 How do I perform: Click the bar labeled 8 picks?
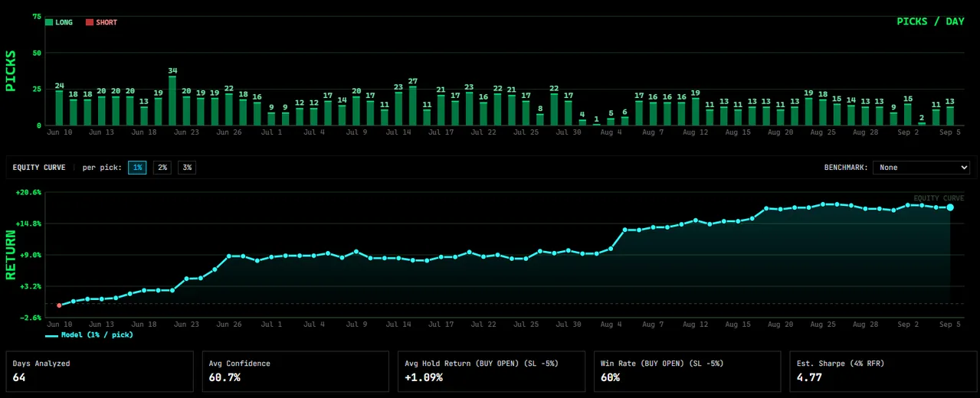[x=540, y=119]
